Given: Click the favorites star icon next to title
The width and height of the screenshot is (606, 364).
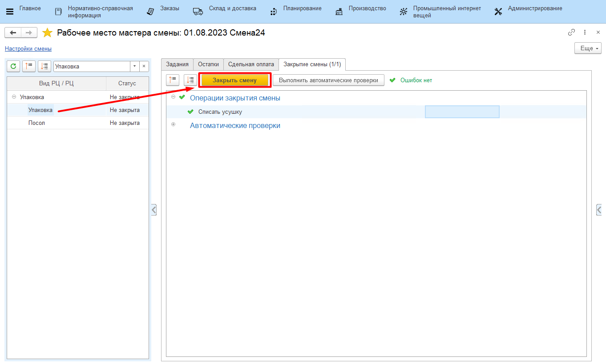Looking at the screenshot, I should 47,33.
